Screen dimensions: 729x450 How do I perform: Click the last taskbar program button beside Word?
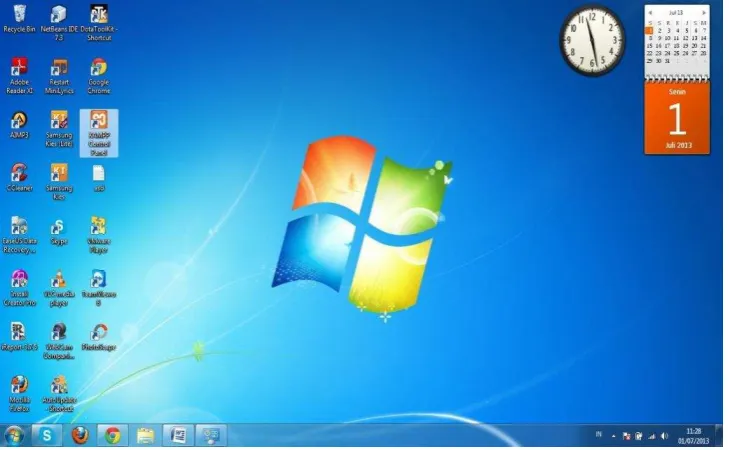point(211,436)
